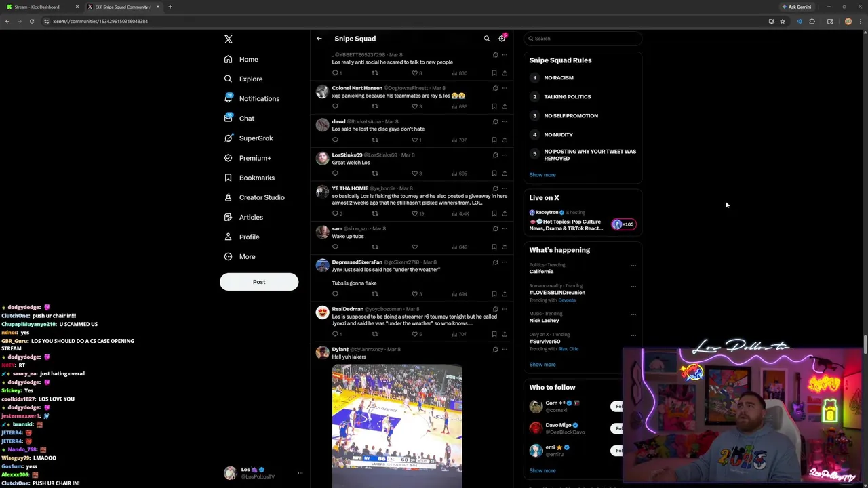Open Grok icon on Dylant's post

[x=495, y=350]
